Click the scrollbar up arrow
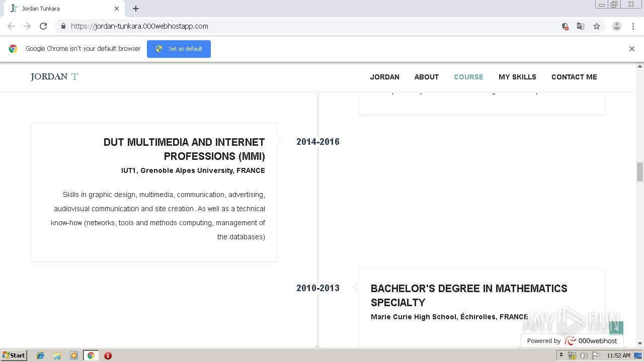This screenshot has height=362, width=644. (639, 66)
